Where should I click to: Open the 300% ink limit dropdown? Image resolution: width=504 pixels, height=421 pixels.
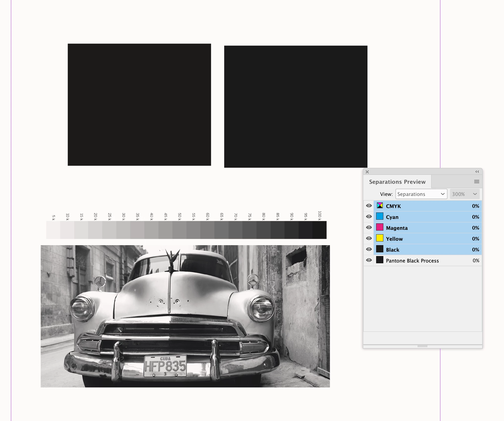[x=464, y=194]
